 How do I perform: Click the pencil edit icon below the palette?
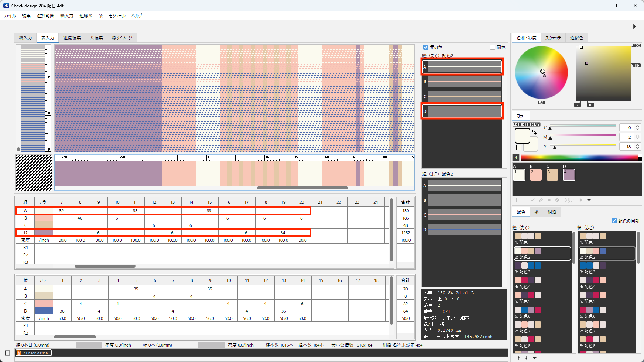pyautogui.click(x=541, y=200)
